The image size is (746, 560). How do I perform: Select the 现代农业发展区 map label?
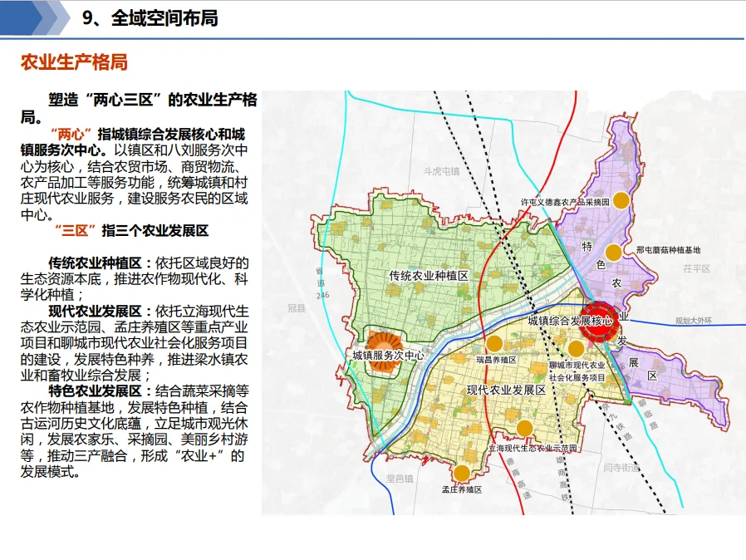(x=505, y=390)
